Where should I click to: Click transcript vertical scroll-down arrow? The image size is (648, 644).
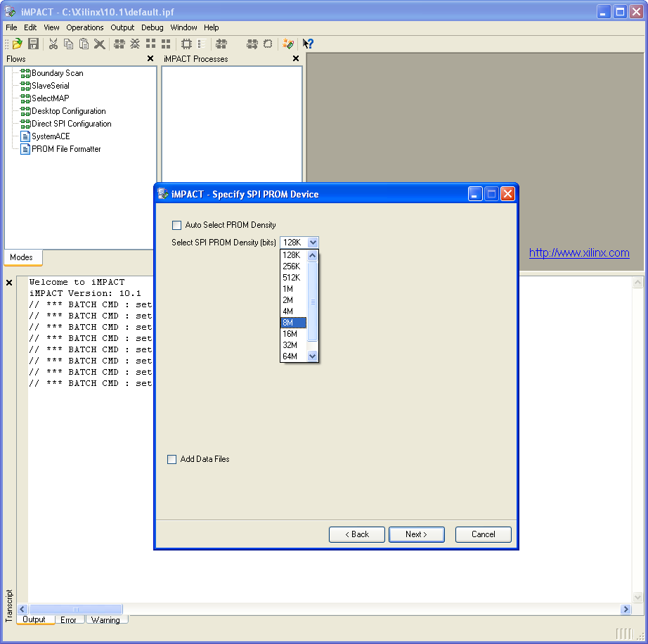click(637, 598)
